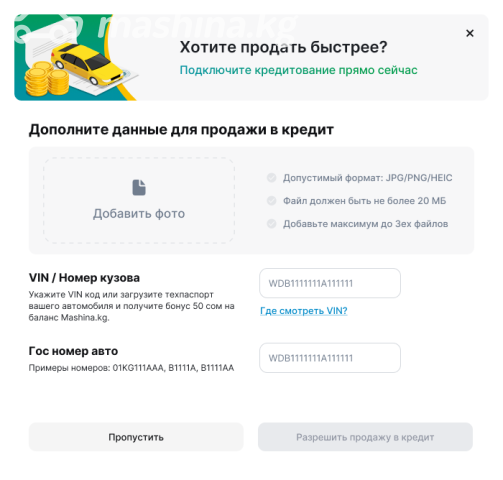Click the checkmark beside the 20 МБ limit
This screenshot has height=480, width=503.
(272, 201)
